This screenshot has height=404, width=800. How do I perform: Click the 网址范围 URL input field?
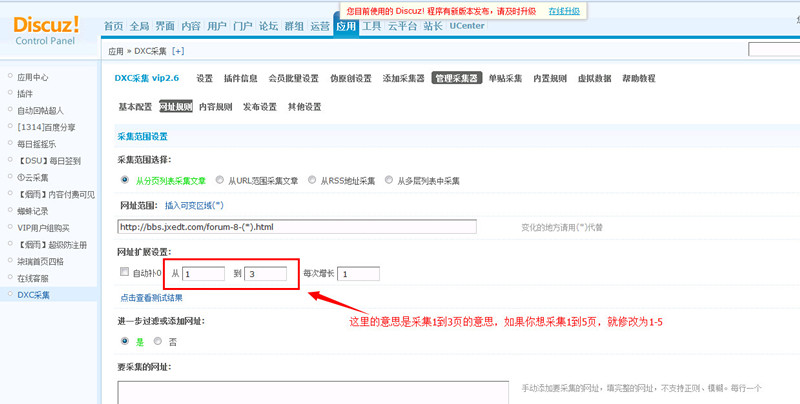[296, 227]
